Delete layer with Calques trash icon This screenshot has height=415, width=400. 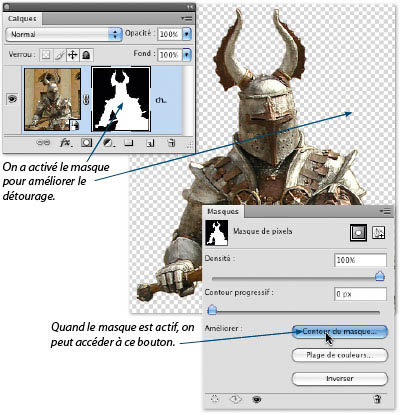(x=171, y=143)
